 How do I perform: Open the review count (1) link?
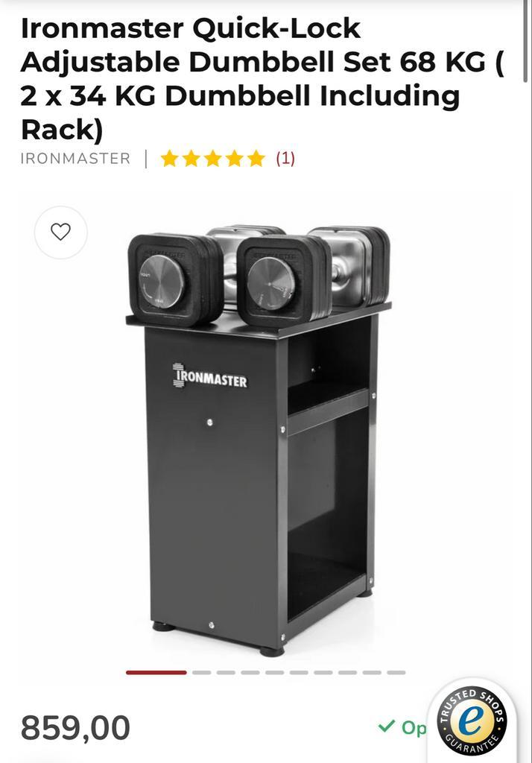tap(285, 159)
